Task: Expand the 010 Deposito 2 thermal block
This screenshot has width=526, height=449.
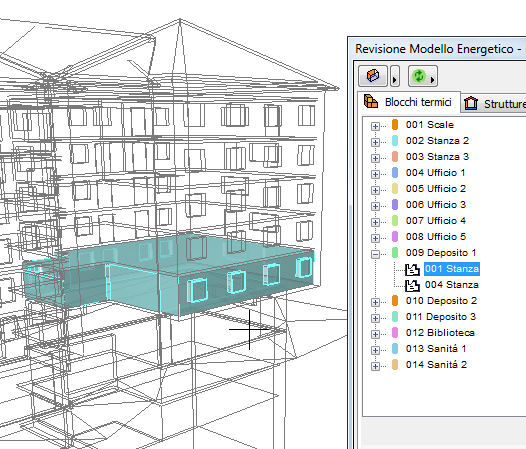Action: point(375,302)
